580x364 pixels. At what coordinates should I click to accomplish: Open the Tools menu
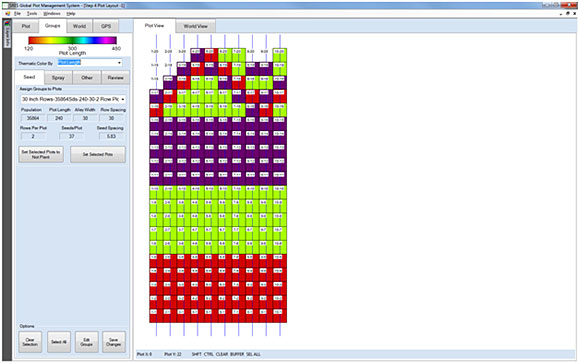tap(32, 14)
